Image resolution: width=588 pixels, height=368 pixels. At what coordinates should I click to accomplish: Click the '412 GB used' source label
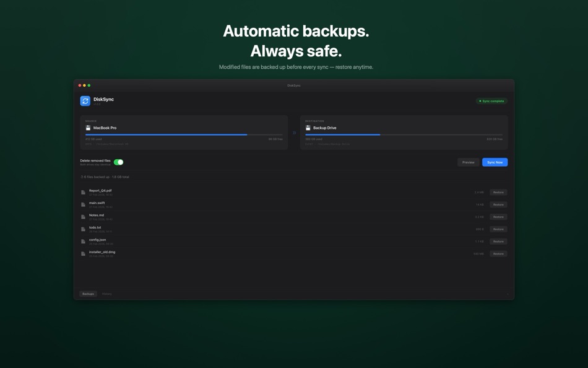[93, 139]
